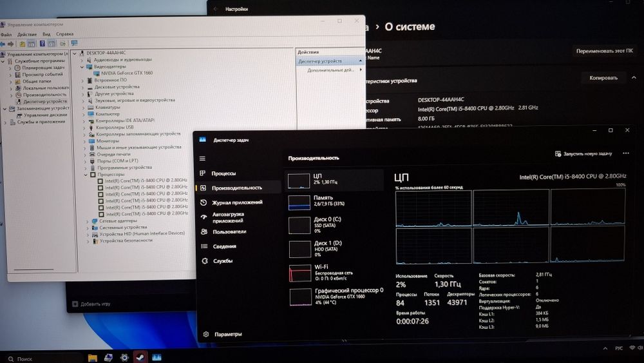Click forward arrow toolbar icon in Computer Management
The width and height of the screenshot is (644, 363).
click(x=11, y=44)
